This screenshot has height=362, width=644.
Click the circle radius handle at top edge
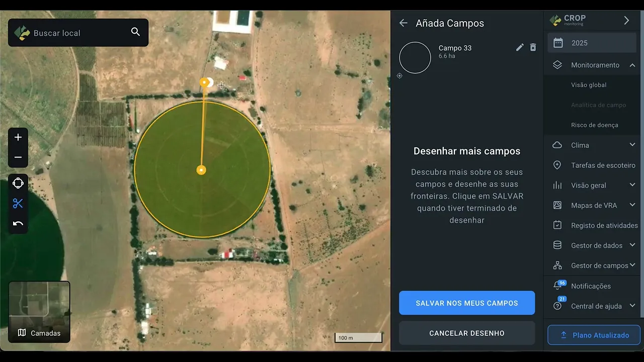(204, 82)
